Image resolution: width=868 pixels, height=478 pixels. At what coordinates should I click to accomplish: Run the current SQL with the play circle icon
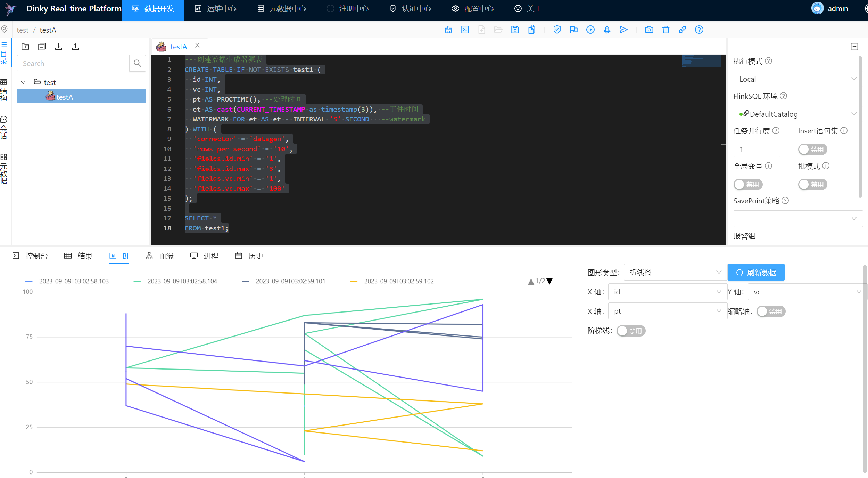[590, 30]
